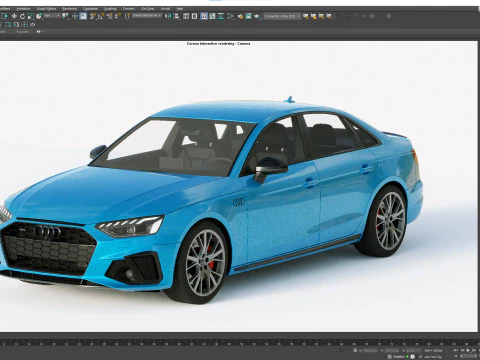Viewport: 480px width, 360px height.
Task: Toggle the Angle Snap button
Action: click(101, 16)
